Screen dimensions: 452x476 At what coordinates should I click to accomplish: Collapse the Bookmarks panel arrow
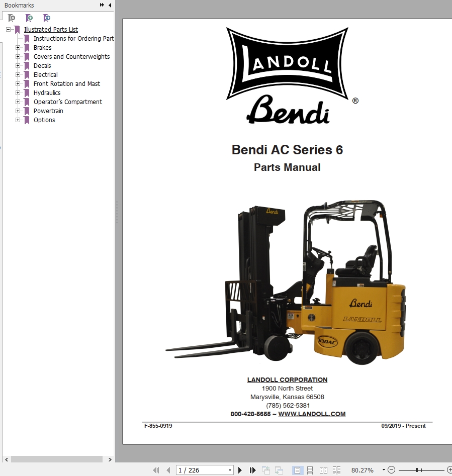[110, 5]
